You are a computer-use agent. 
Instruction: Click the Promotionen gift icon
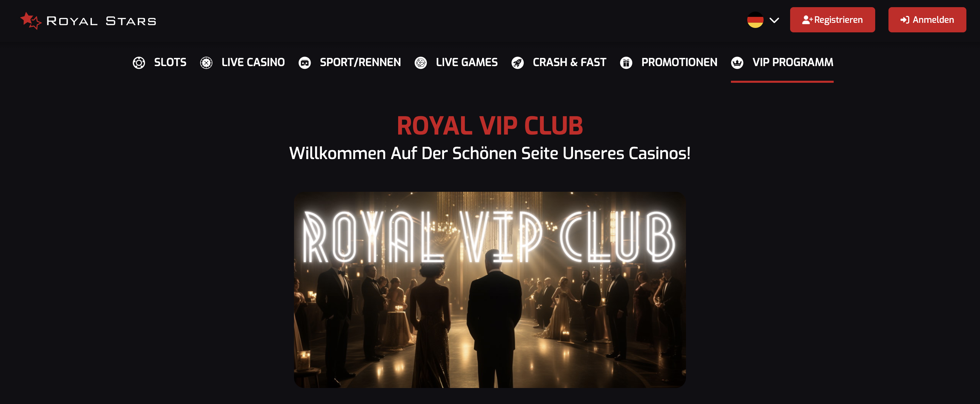(626, 62)
